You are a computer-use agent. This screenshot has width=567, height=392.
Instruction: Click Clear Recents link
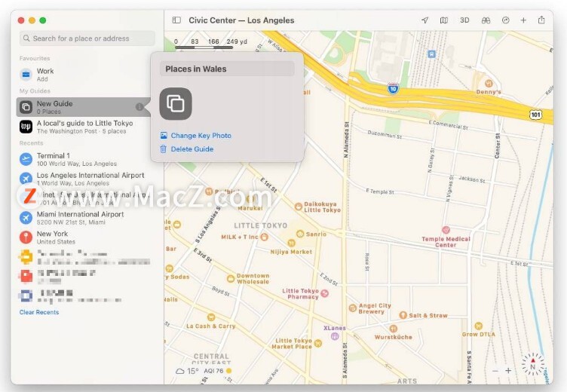click(39, 312)
